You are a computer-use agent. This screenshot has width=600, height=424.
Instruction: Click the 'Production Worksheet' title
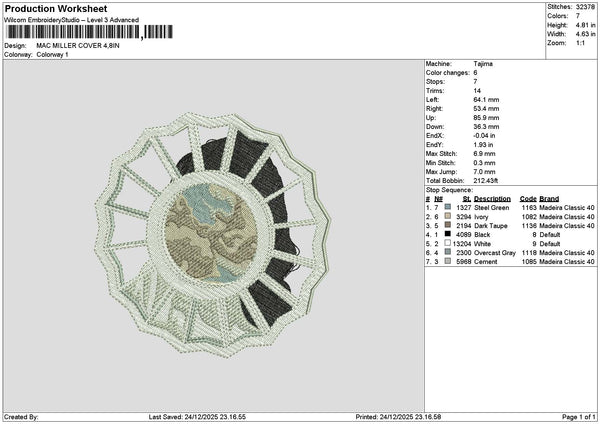56,8
